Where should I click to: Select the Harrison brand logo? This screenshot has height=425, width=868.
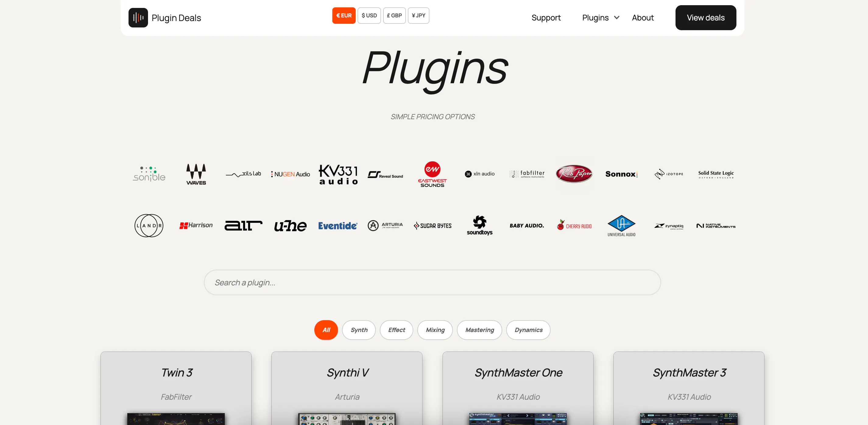pyautogui.click(x=196, y=225)
